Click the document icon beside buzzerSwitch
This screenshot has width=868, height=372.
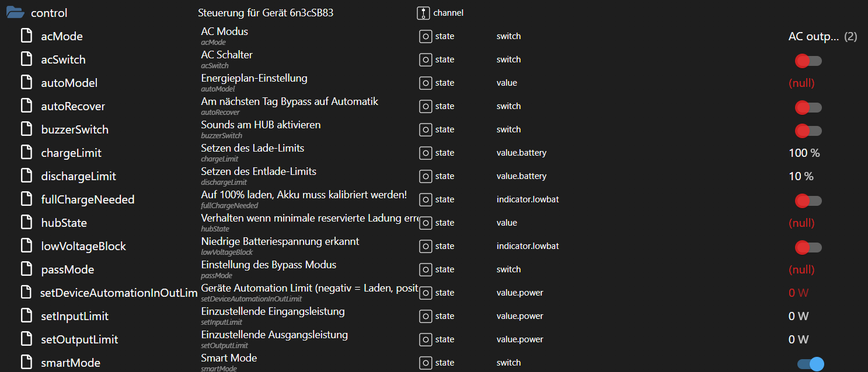click(26, 129)
